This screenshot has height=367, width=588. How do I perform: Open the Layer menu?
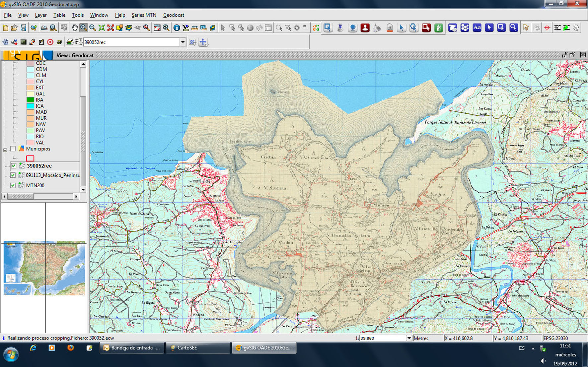[40, 15]
